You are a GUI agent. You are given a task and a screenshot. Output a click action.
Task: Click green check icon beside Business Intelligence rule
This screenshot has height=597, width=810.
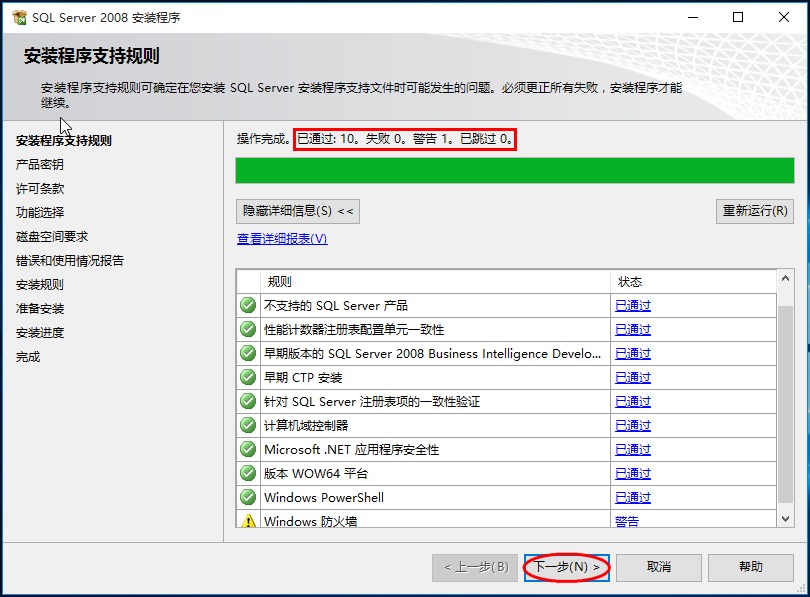(248, 353)
